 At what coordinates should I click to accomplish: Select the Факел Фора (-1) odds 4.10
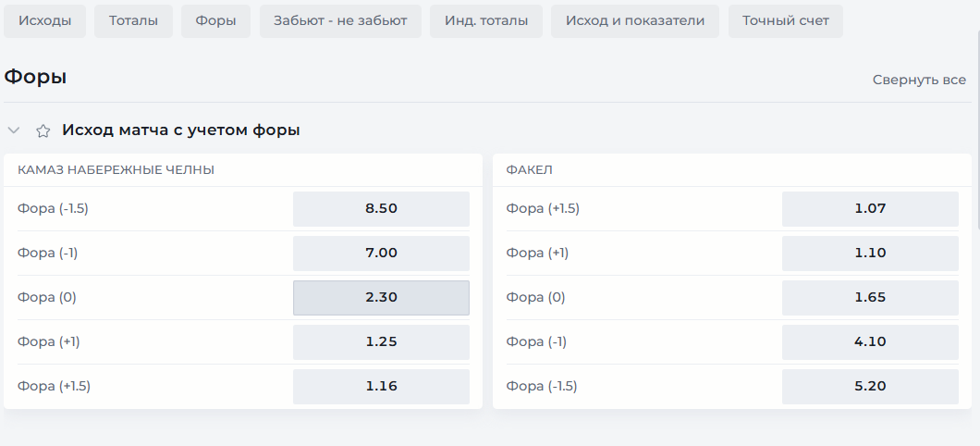tap(870, 342)
